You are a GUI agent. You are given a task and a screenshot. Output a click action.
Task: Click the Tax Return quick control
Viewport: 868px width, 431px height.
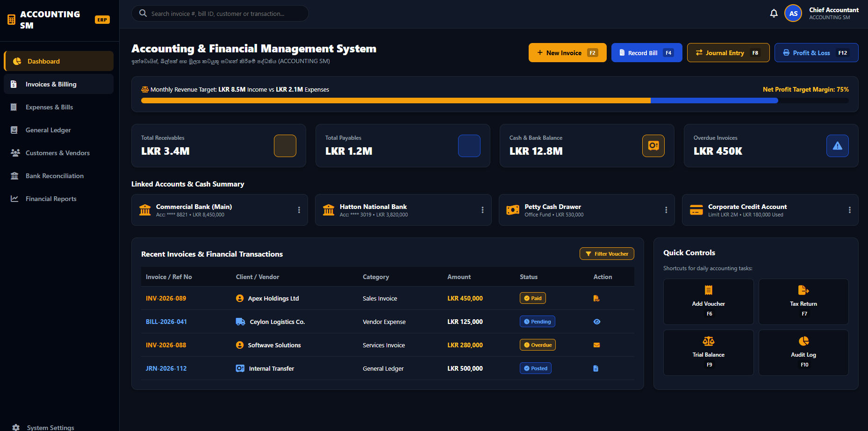coord(803,302)
